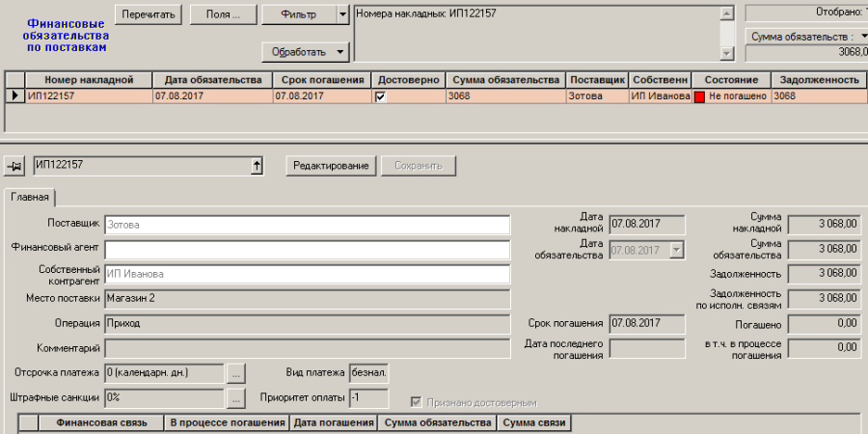This screenshot has height=434, width=868.
Task: Click the Дата последнего погашения field
Action: click(646, 349)
